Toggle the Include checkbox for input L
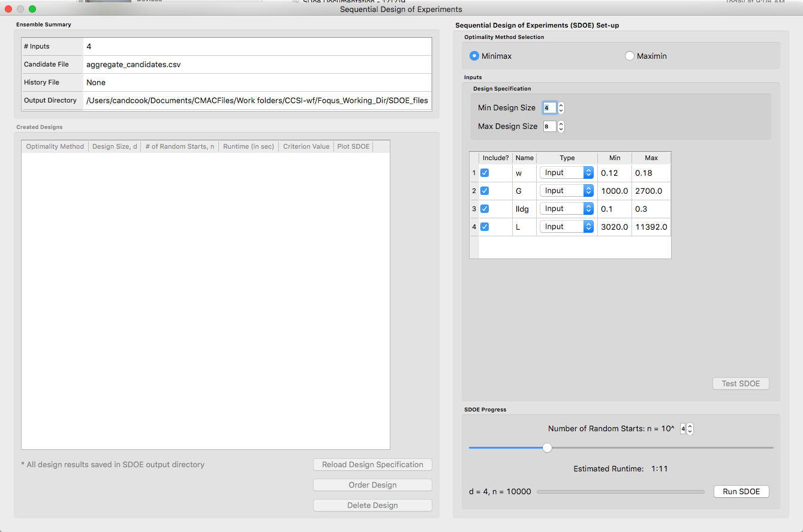The height and width of the screenshot is (532, 803). click(x=485, y=227)
